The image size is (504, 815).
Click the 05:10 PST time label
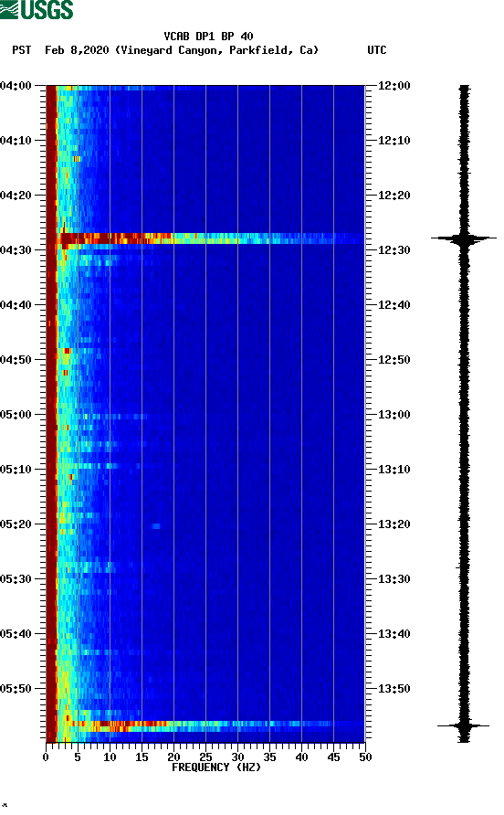pyautogui.click(x=16, y=470)
